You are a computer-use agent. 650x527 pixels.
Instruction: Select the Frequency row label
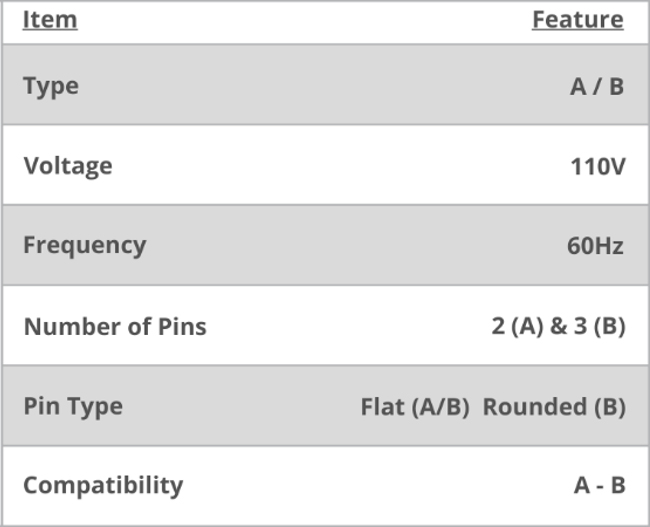click(x=85, y=245)
